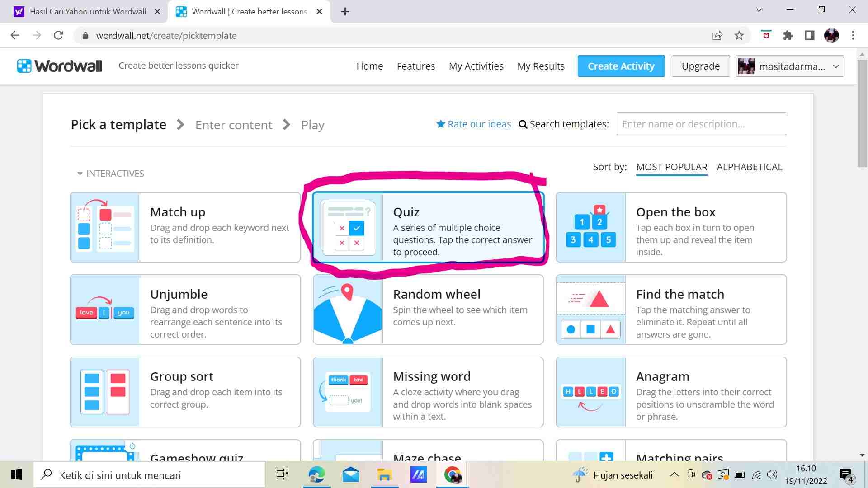
Task: Click the Enter content step
Action: click(x=234, y=125)
